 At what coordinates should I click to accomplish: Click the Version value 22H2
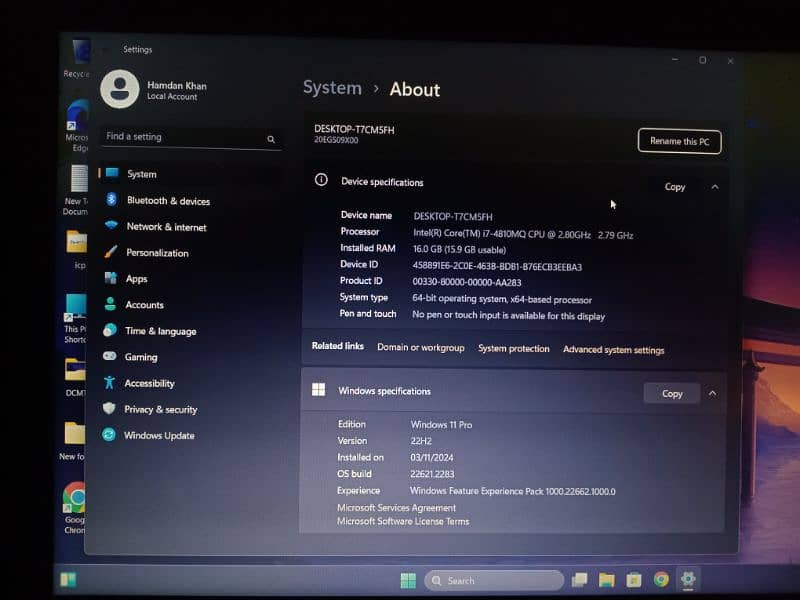click(421, 441)
